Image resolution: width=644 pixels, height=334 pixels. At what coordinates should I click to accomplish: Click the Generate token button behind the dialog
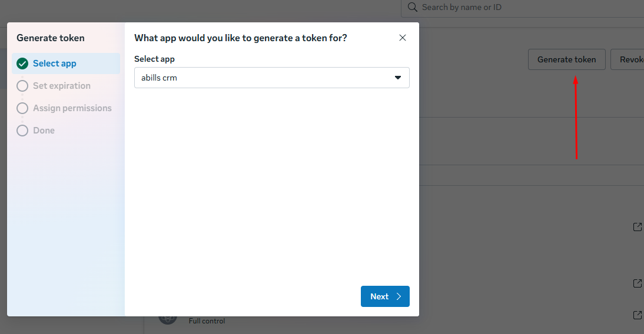[x=566, y=59]
